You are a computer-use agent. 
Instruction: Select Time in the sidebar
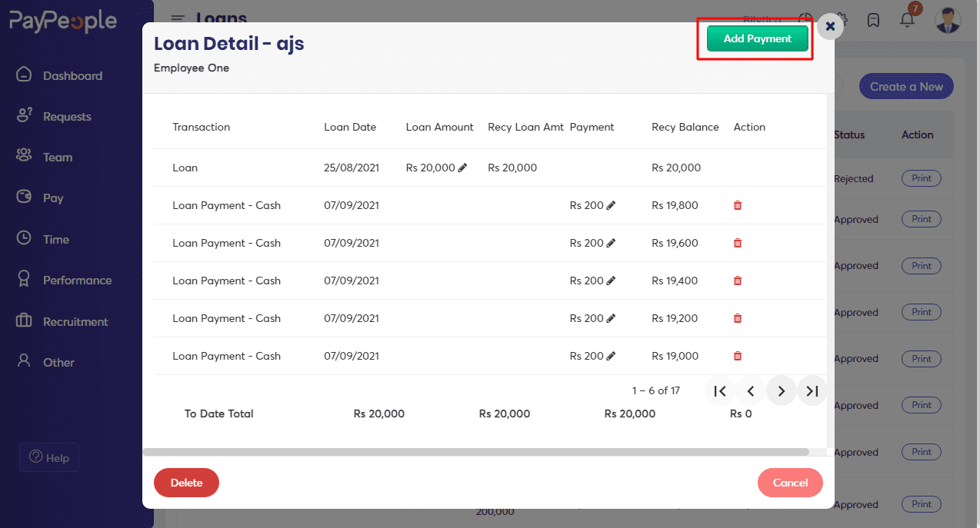(56, 239)
